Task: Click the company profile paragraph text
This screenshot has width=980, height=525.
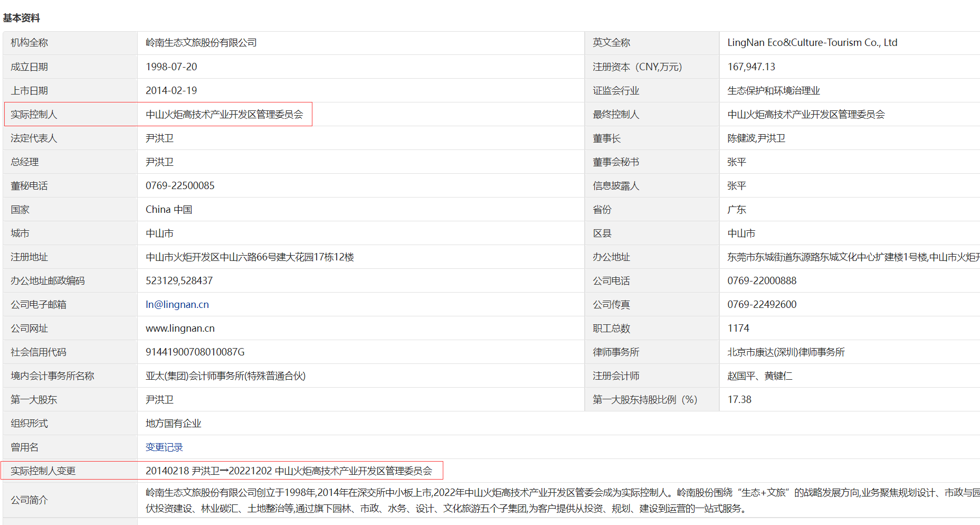Action: point(563,500)
